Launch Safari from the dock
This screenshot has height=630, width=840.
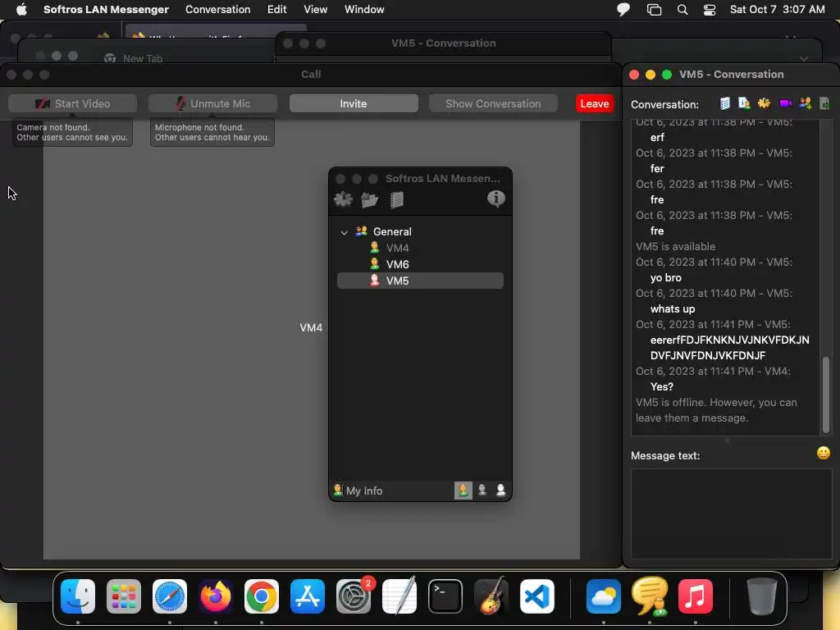pyautogui.click(x=170, y=596)
